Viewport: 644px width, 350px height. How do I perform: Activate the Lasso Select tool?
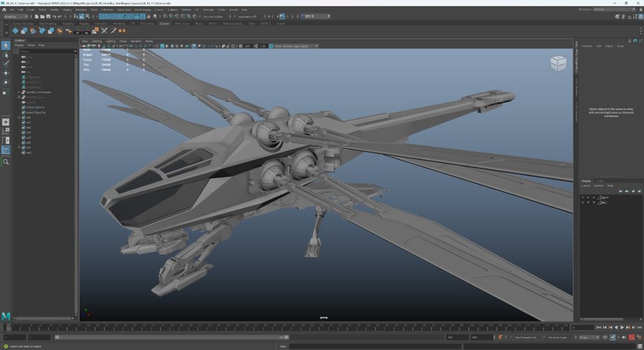pyautogui.click(x=6, y=55)
